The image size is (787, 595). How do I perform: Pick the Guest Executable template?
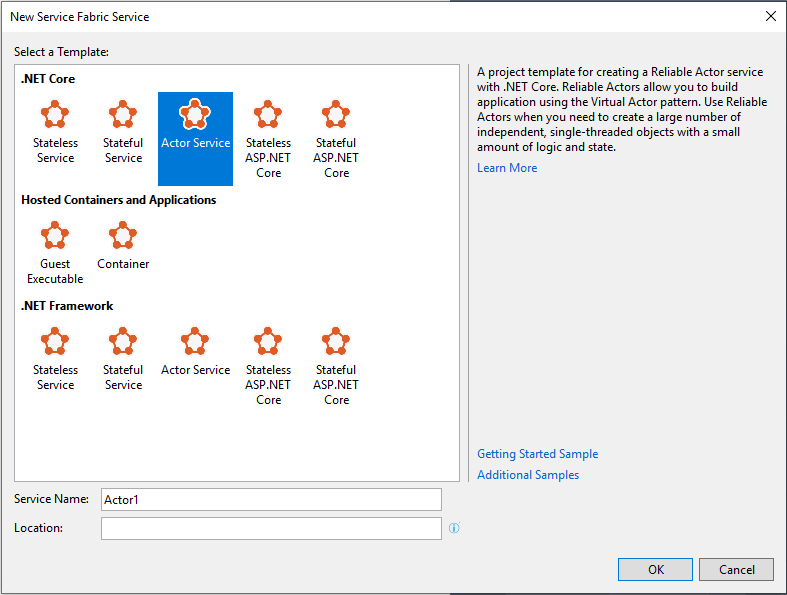pos(55,253)
